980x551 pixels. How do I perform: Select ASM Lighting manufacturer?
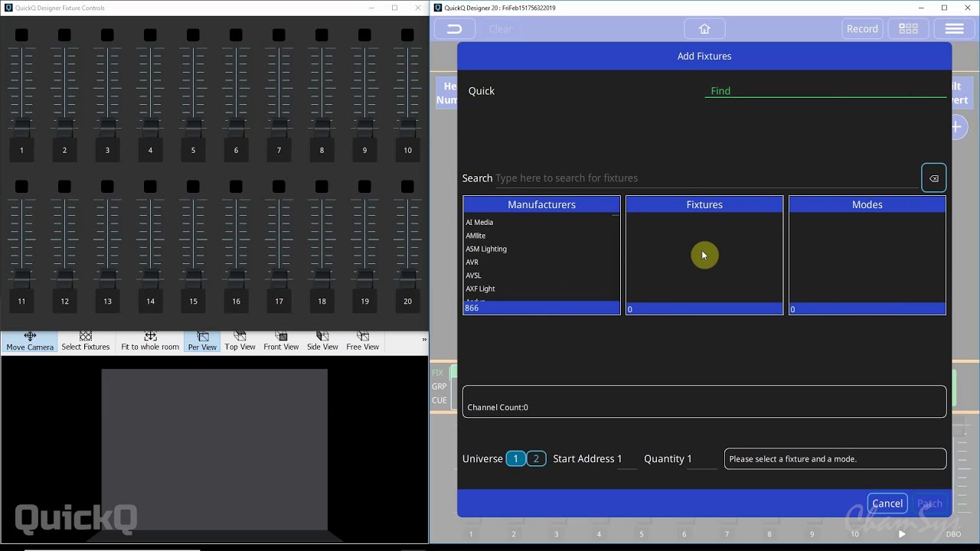tap(486, 249)
